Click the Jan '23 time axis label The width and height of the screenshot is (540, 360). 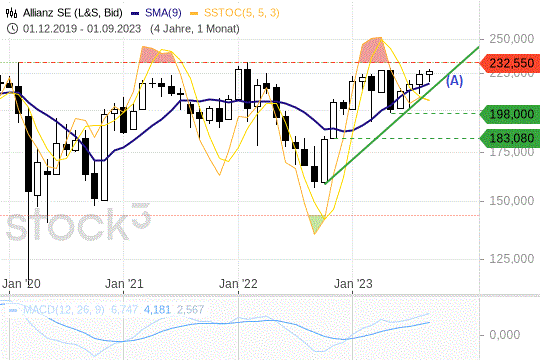coord(353,284)
